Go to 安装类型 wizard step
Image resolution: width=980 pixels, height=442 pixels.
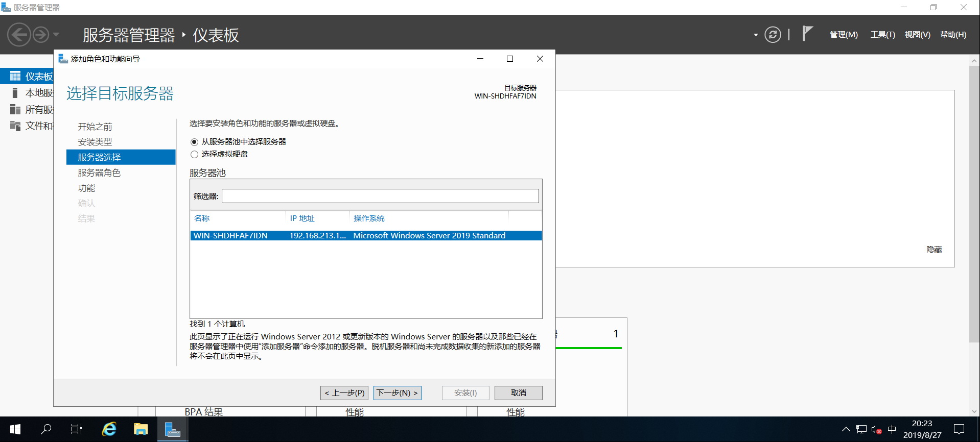pos(95,142)
